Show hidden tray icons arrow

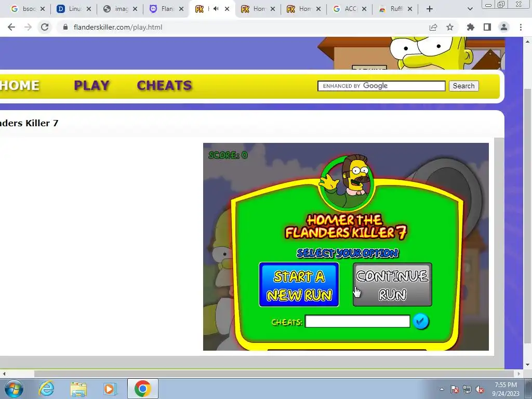[x=442, y=389]
